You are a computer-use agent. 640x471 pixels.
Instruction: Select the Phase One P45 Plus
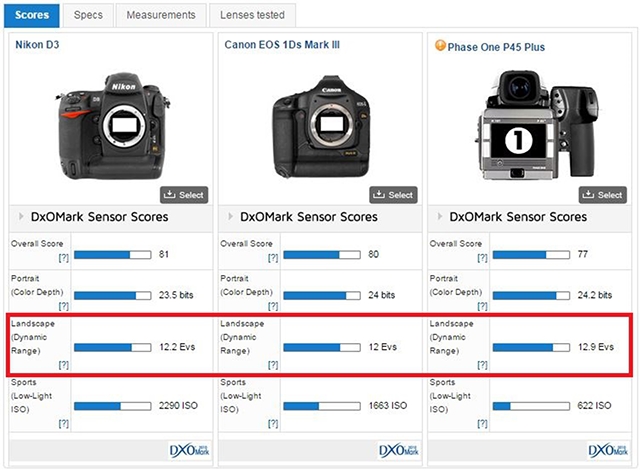[x=603, y=194]
